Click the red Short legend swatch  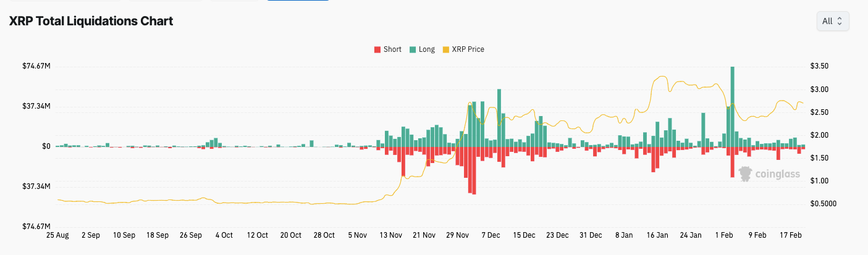tap(377, 49)
